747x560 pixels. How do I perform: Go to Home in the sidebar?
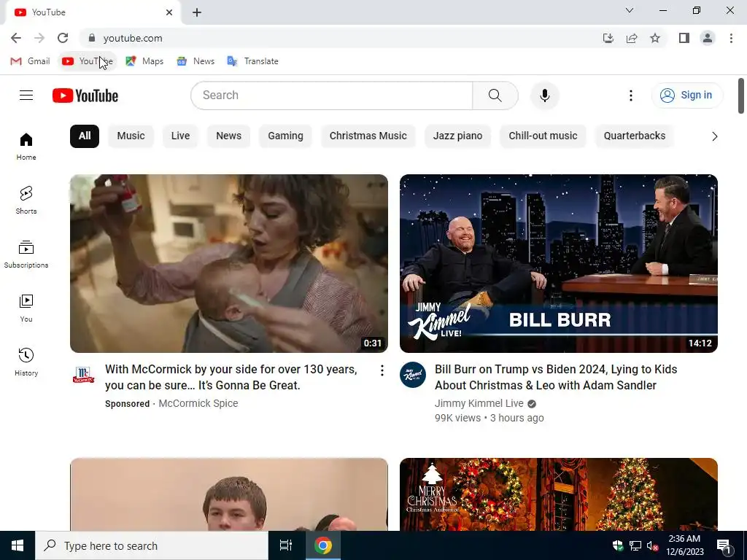[26, 147]
